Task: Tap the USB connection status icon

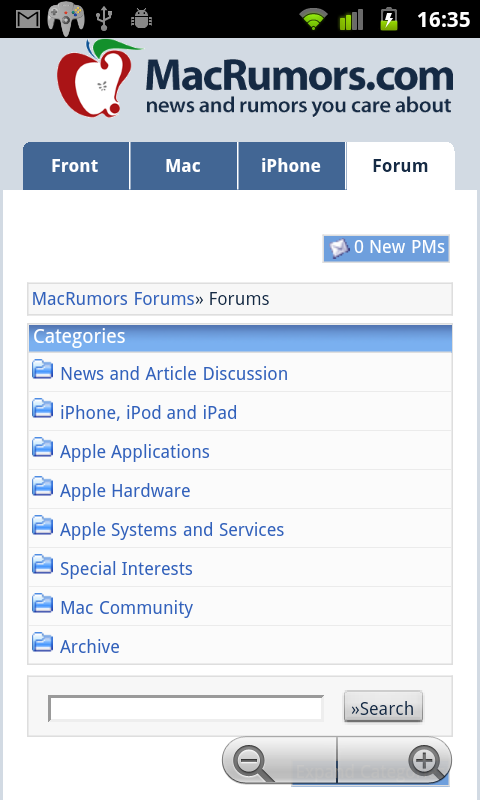Action: pyautogui.click(x=104, y=19)
